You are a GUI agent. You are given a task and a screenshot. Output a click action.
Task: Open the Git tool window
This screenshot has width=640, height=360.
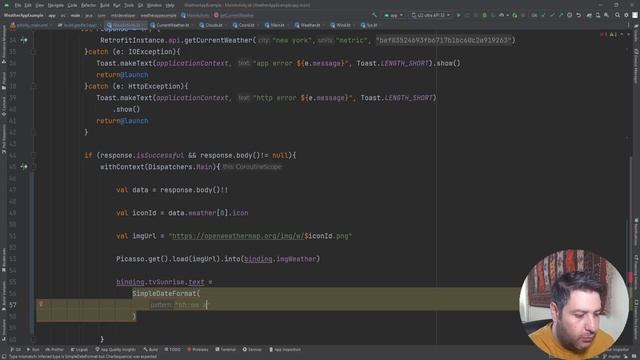[16, 349]
